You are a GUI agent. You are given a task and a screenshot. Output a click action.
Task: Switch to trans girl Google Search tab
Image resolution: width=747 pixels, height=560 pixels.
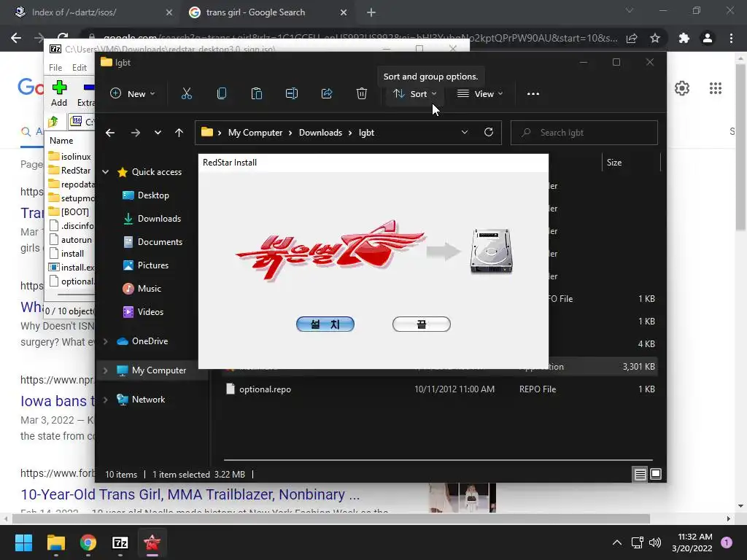[268, 12]
